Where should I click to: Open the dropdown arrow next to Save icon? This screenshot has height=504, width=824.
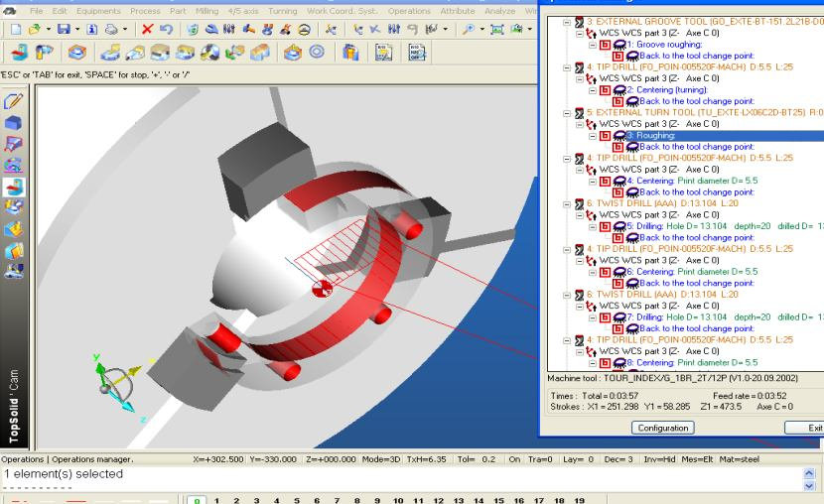click(x=77, y=30)
